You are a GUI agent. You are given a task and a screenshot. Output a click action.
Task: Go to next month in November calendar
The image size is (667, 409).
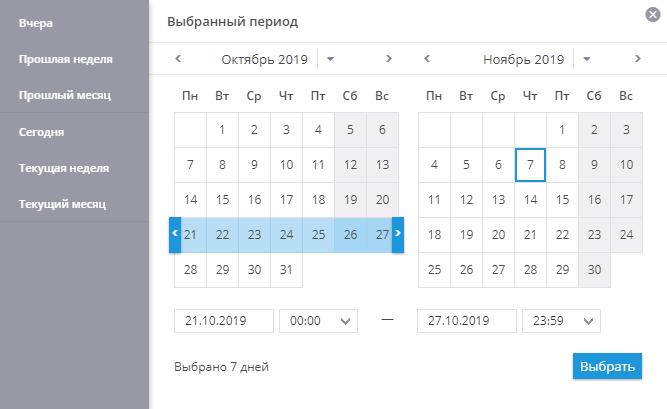point(638,59)
